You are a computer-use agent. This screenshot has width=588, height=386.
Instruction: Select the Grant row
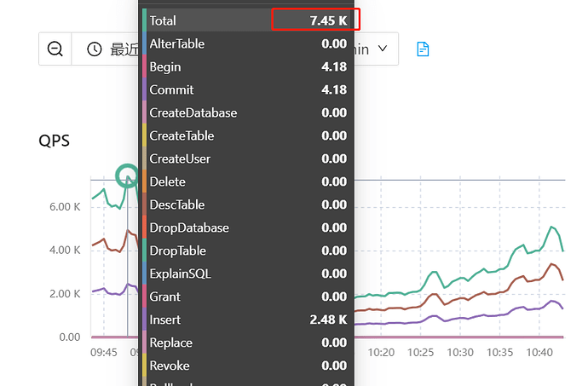point(248,297)
